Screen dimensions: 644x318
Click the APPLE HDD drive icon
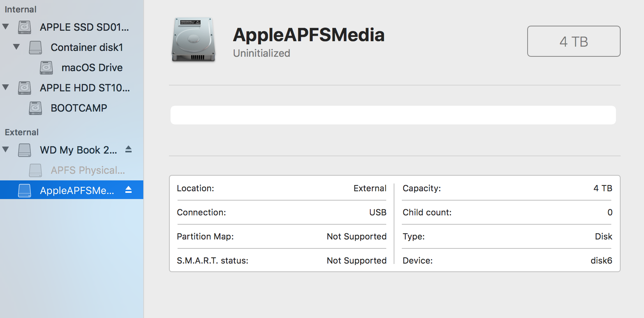click(x=25, y=88)
